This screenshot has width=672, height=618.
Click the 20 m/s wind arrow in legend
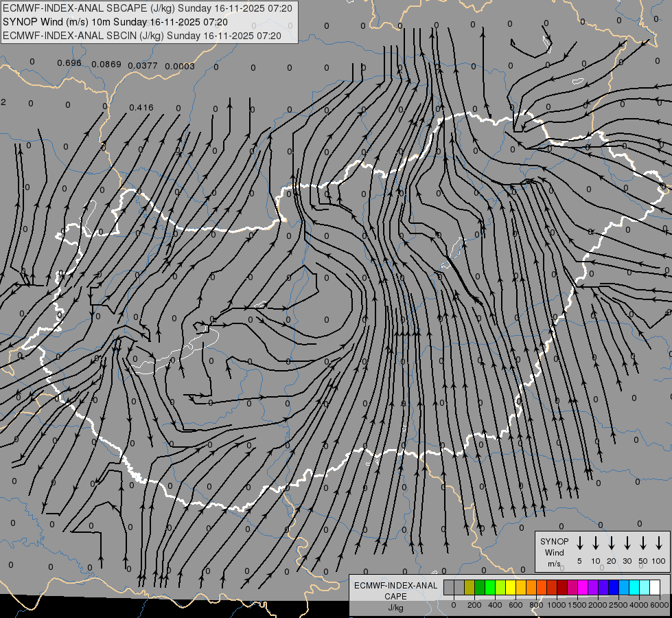coord(612,543)
